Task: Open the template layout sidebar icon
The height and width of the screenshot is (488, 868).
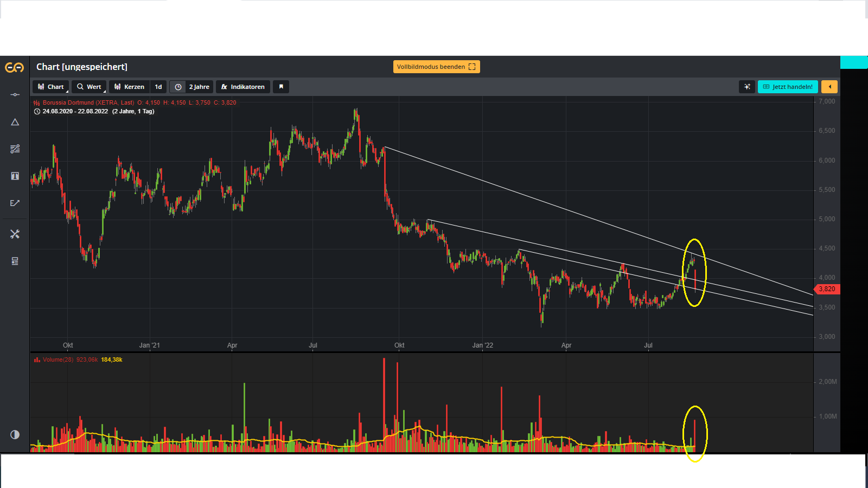Action: (15, 261)
